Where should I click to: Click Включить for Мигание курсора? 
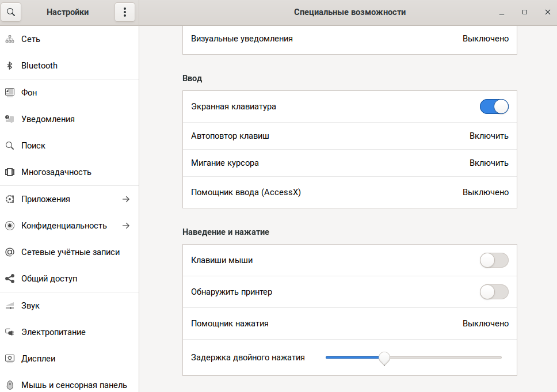489,163
